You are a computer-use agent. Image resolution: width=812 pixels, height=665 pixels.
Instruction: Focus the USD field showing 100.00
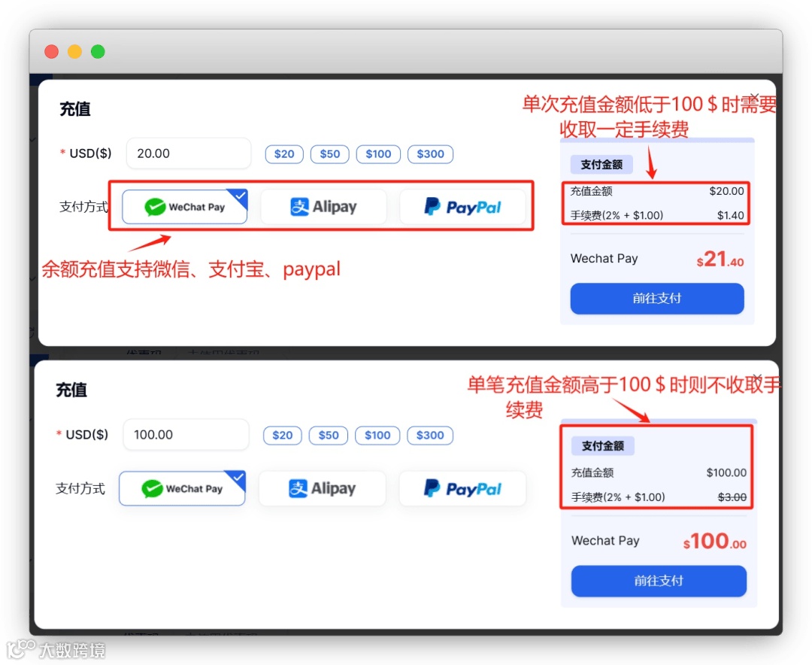186,435
